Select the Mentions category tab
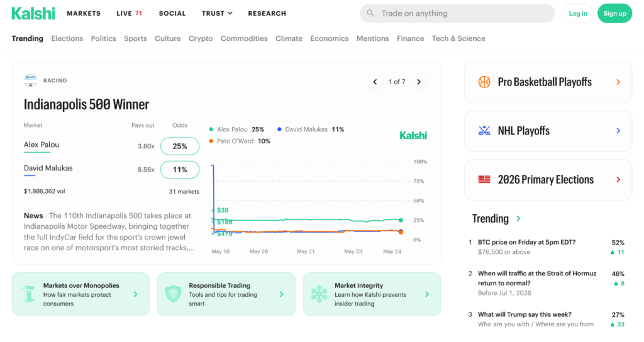 pyautogui.click(x=372, y=38)
